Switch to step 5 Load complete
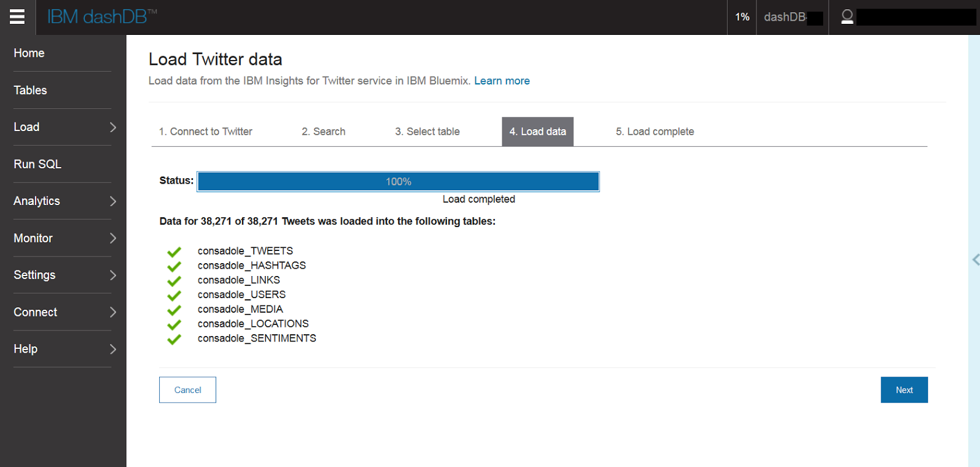980x467 pixels. (x=655, y=132)
